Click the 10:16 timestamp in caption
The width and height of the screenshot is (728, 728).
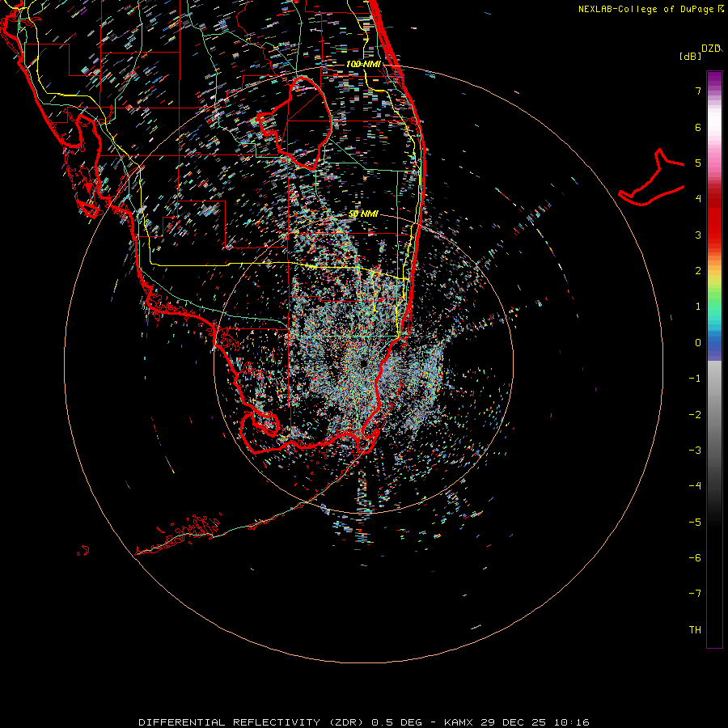pyautogui.click(x=573, y=722)
